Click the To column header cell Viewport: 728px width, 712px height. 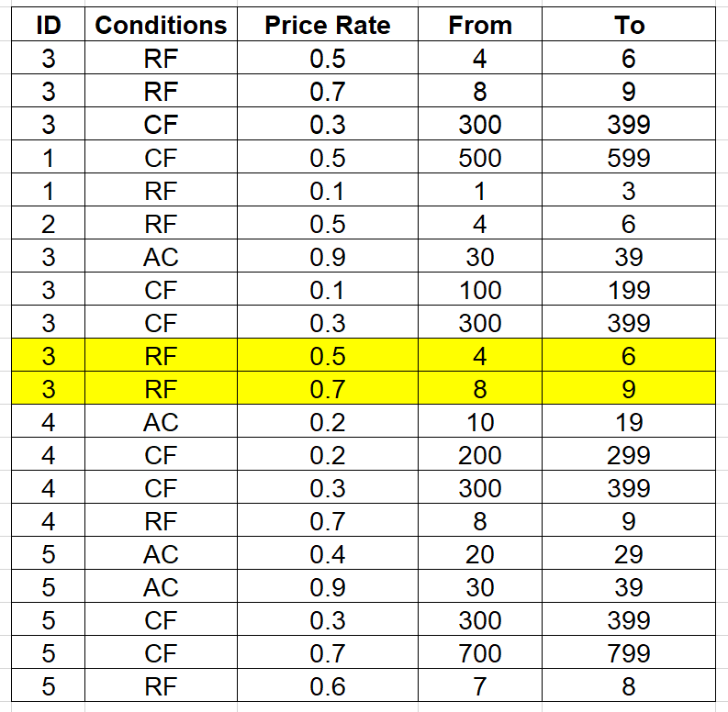630,26
